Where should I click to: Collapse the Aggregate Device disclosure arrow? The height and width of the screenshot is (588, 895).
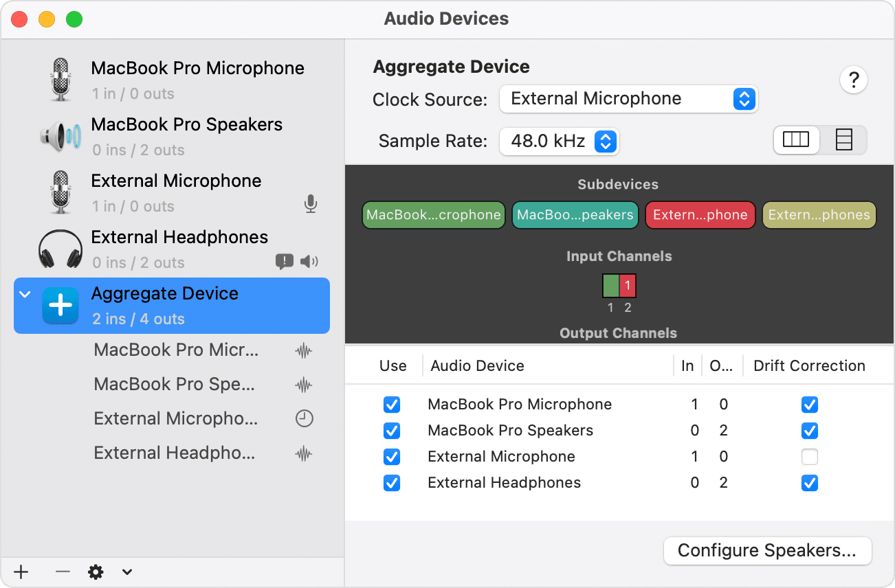tap(25, 295)
